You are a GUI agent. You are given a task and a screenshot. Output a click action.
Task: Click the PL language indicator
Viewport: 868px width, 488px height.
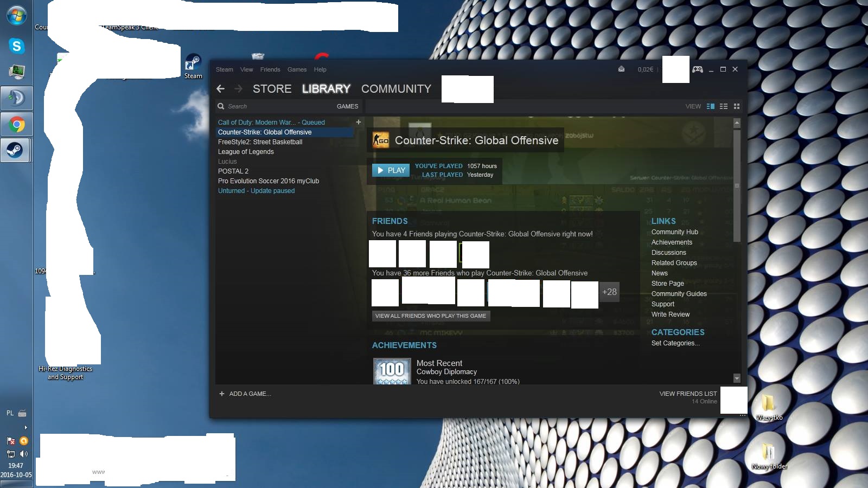[x=10, y=413]
